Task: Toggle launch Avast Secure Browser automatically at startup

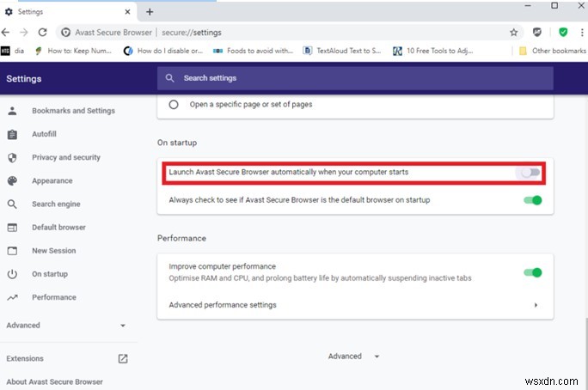Action: [530, 173]
